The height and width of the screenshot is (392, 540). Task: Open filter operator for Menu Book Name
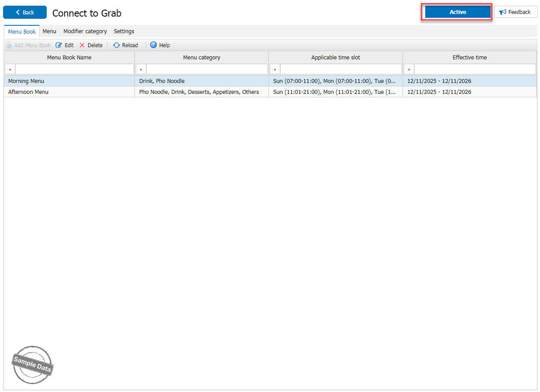(x=10, y=69)
